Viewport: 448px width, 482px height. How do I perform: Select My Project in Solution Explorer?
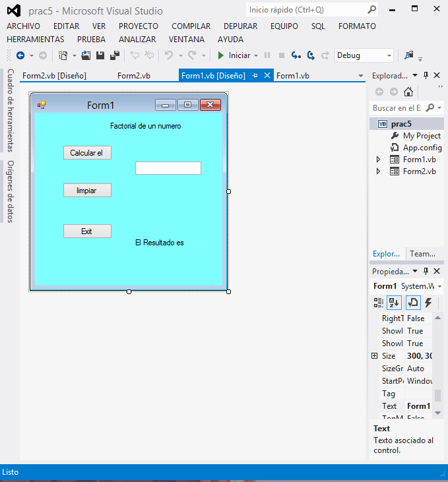pos(422,136)
